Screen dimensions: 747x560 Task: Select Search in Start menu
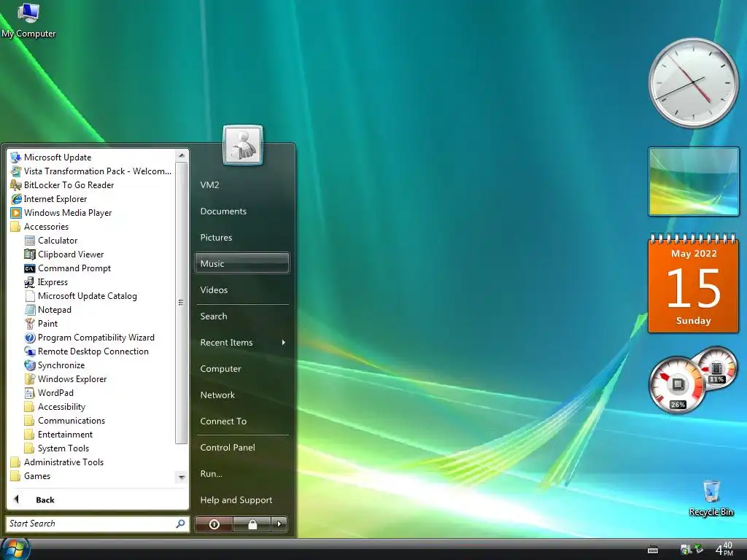pos(242,316)
